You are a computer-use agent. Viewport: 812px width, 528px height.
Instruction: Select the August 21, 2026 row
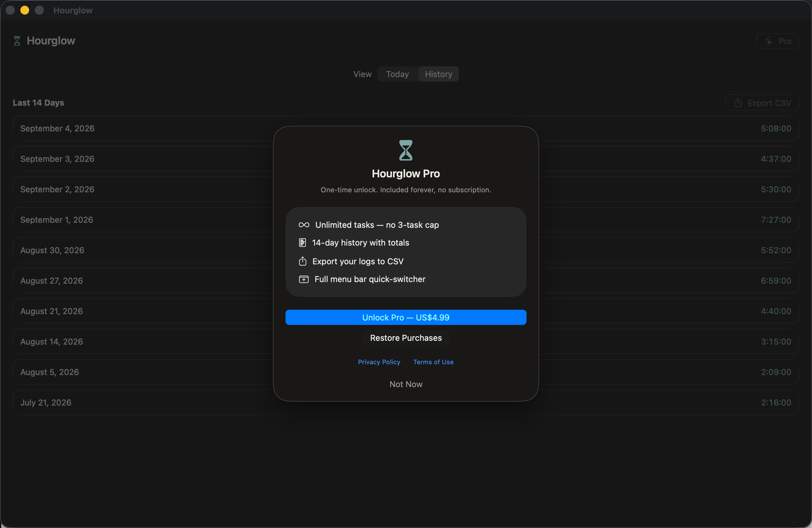pos(406,311)
